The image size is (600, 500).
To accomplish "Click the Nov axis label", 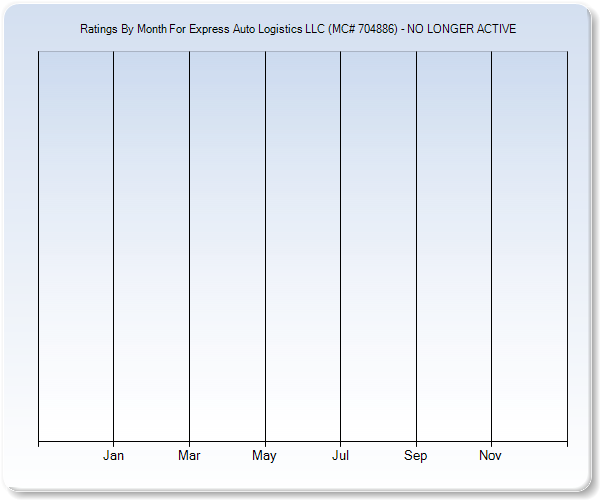I will (490, 455).
